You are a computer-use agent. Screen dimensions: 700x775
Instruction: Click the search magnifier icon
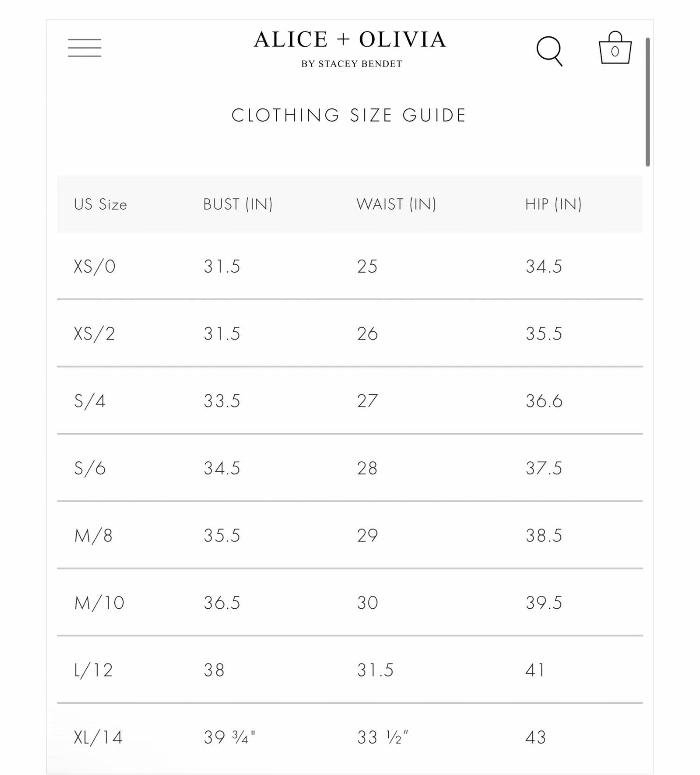tap(549, 51)
